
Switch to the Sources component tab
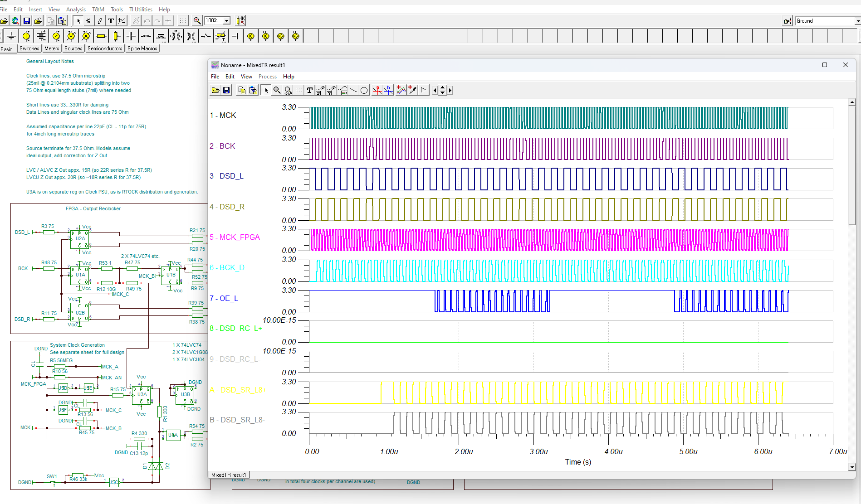point(73,48)
